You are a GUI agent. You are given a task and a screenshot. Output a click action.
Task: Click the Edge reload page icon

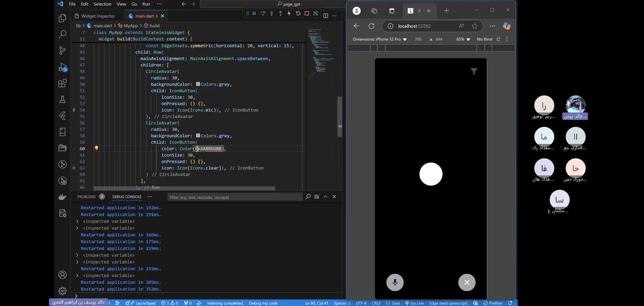pos(371,26)
